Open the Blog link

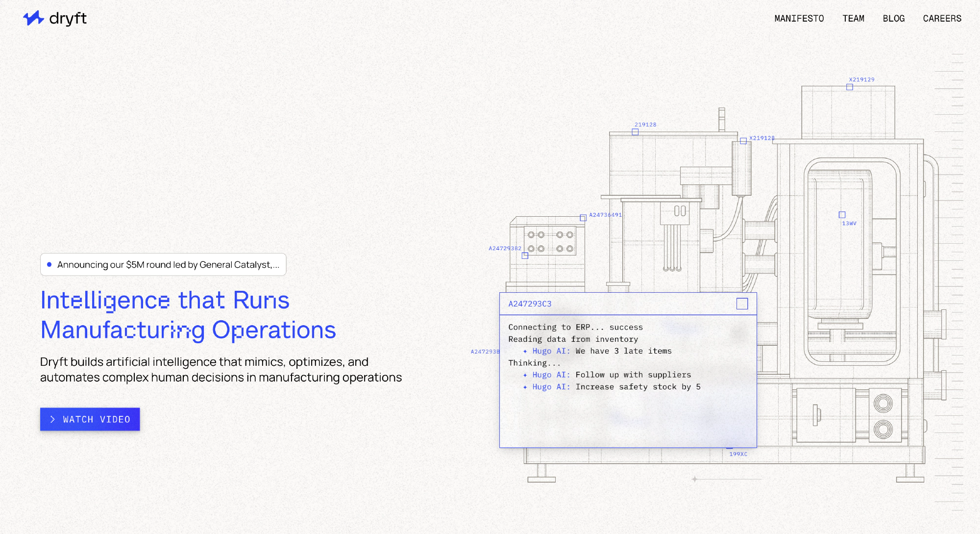(x=893, y=19)
